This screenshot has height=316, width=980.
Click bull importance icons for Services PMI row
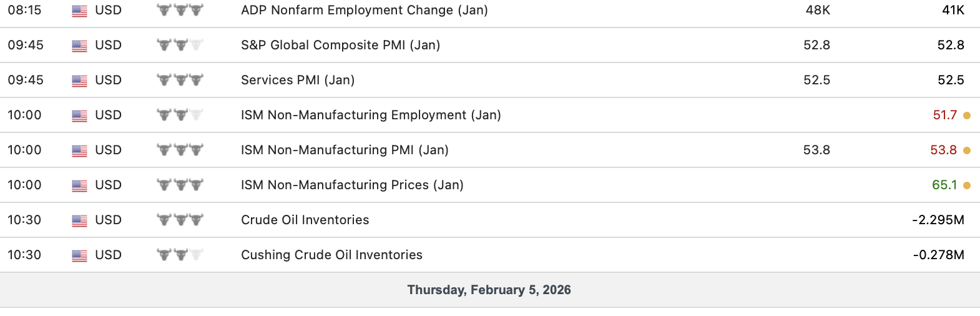(x=180, y=81)
